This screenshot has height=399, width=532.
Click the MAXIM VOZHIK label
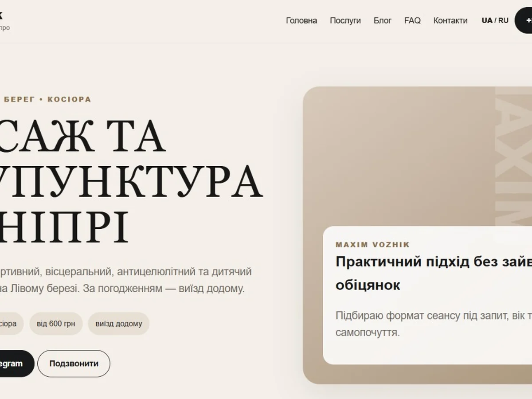372,245
